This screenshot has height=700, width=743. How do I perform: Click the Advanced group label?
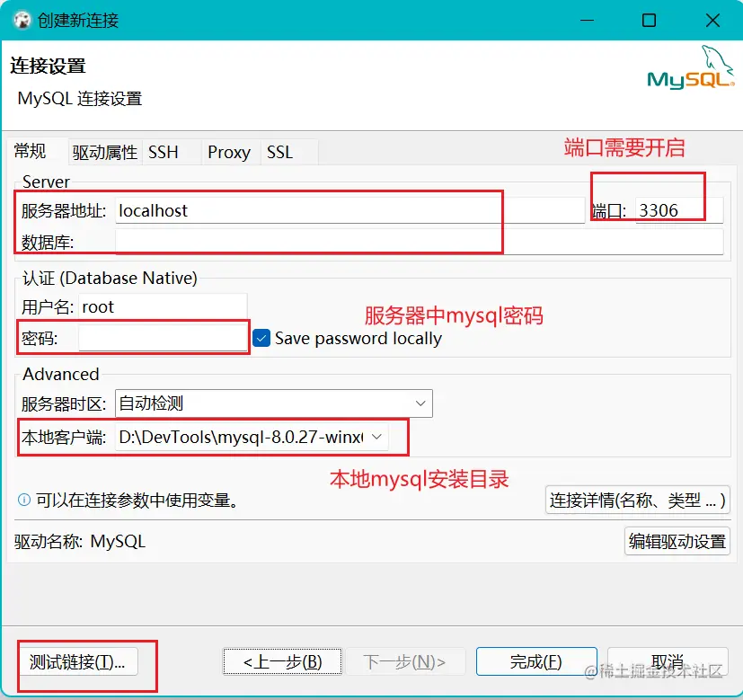coord(61,375)
